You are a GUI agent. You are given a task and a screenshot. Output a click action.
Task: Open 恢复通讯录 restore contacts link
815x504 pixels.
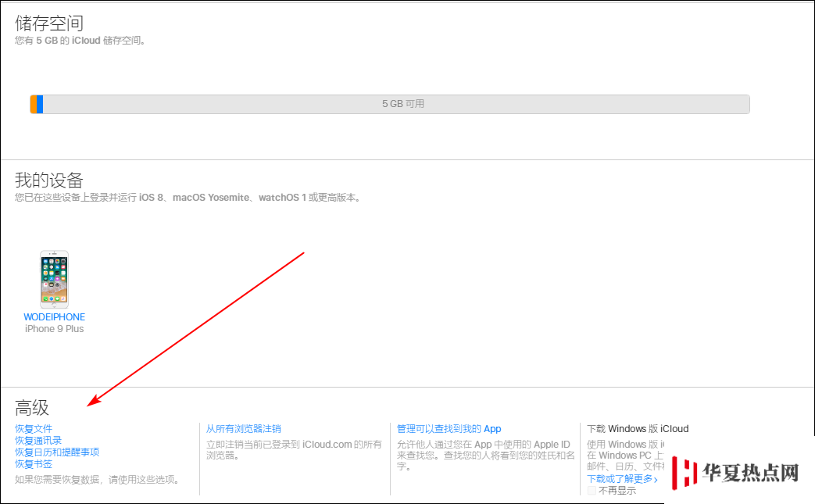[38, 441]
